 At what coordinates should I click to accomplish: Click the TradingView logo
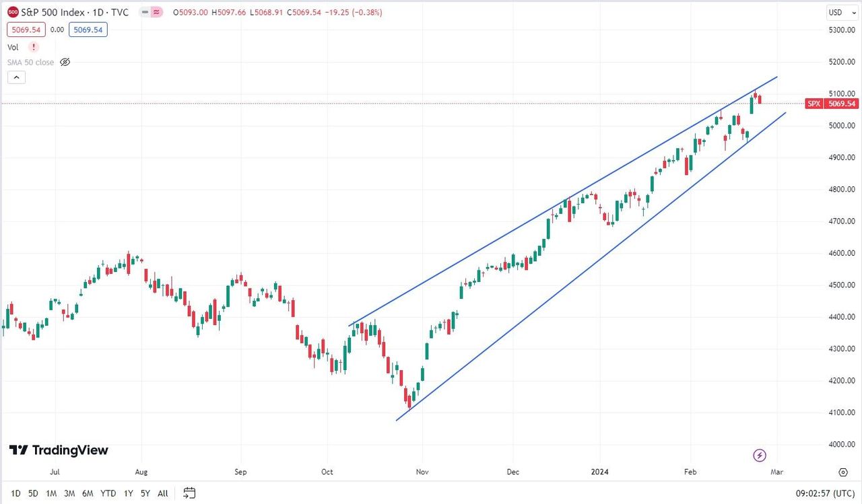pyautogui.click(x=59, y=450)
